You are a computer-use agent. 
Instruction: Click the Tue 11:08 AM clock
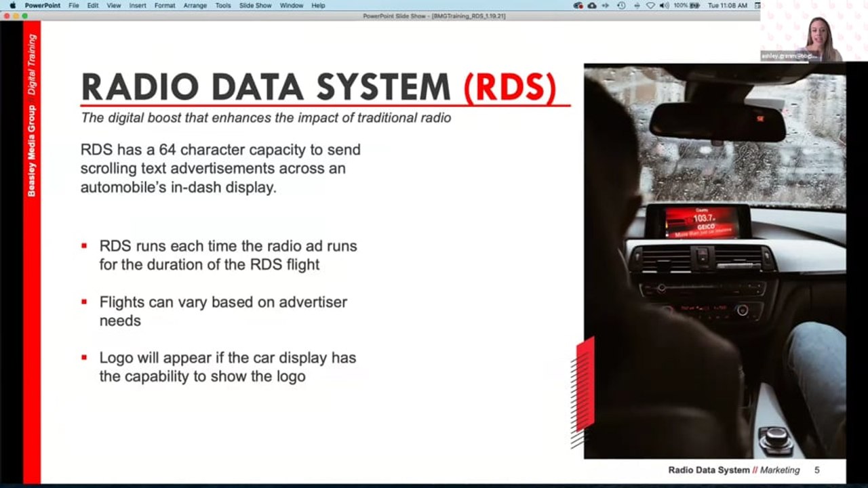click(x=728, y=5)
